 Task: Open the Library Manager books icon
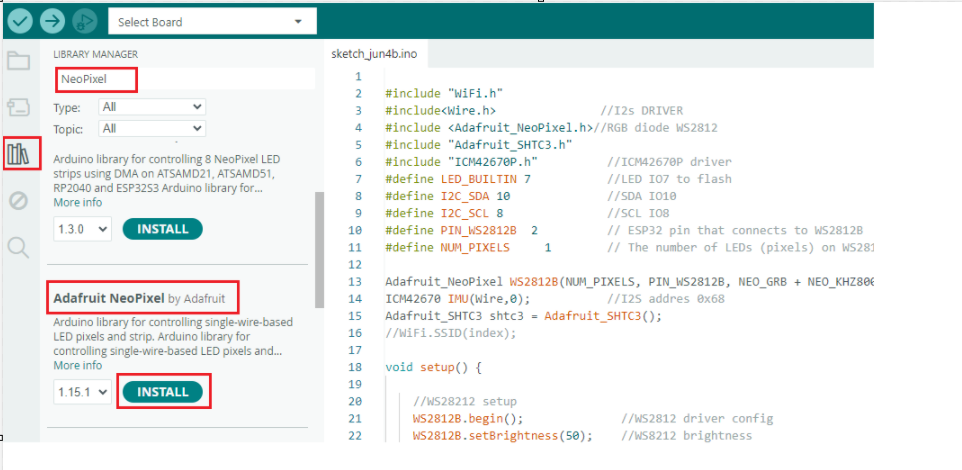[20, 154]
